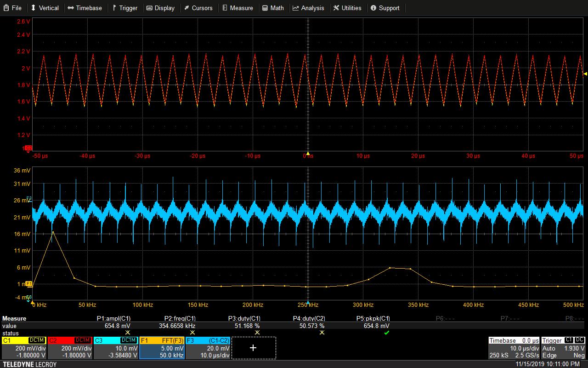Open the Math menu
This screenshot has width=588, height=368.
tap(273, 8)
